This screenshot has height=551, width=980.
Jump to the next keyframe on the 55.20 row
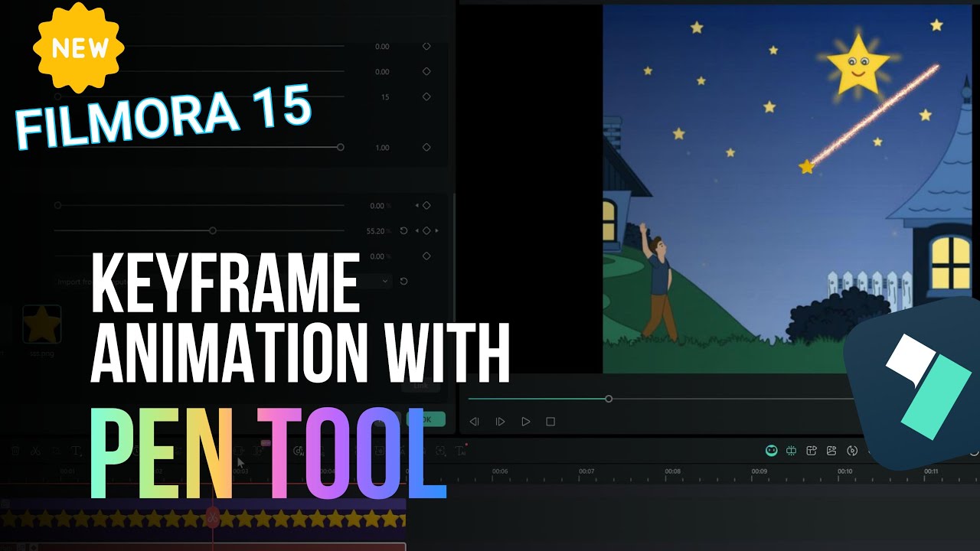pos(436,230)
